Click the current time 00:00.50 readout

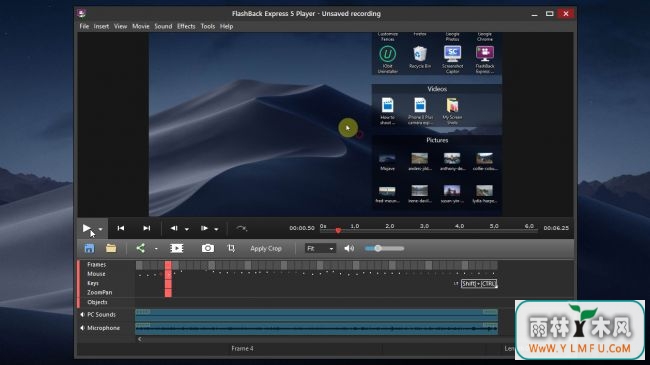(x=302, y=228)
